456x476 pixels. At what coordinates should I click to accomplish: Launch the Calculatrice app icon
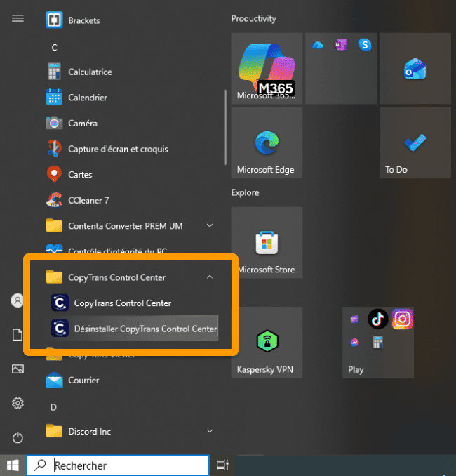point(54,72)
